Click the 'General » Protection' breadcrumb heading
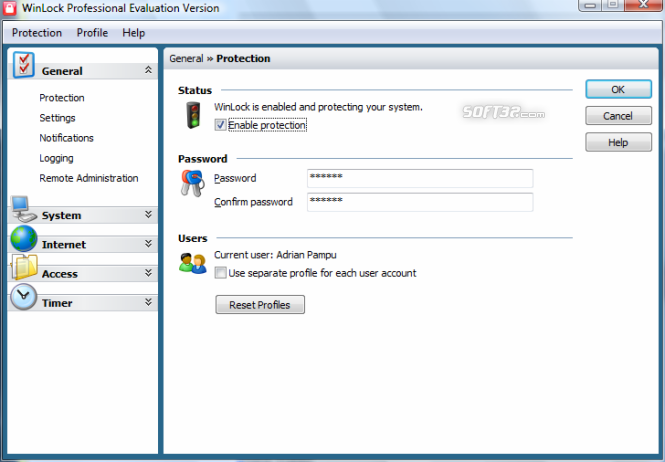Viewport: 665px width, 462px height. [220, 59]
